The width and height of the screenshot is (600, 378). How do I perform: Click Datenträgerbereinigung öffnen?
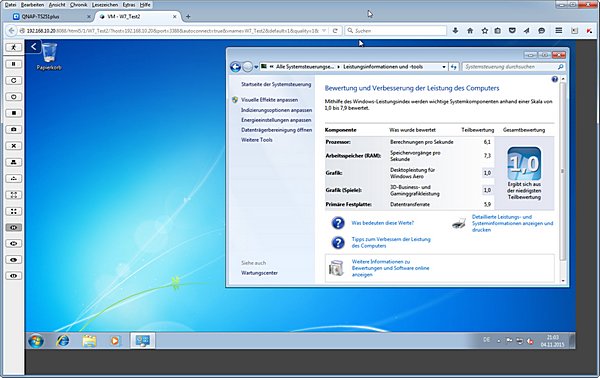pyautogui.click(x=276, y=130)
